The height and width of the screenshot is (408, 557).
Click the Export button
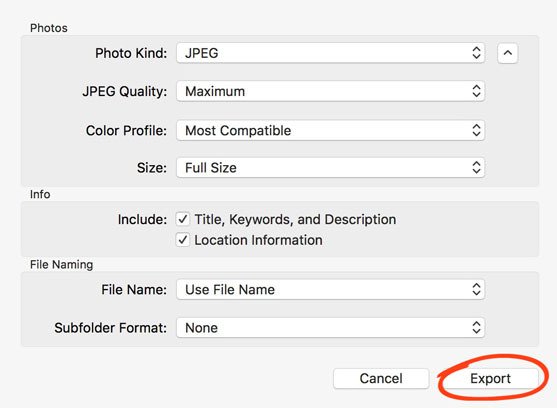click(491, 379)
